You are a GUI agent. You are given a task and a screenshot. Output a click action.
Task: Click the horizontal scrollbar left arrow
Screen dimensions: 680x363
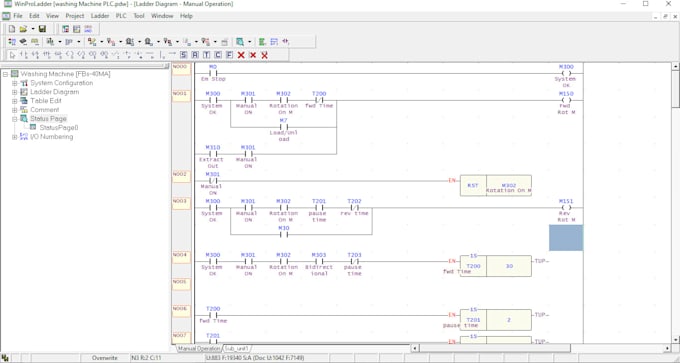coord(415,348)
